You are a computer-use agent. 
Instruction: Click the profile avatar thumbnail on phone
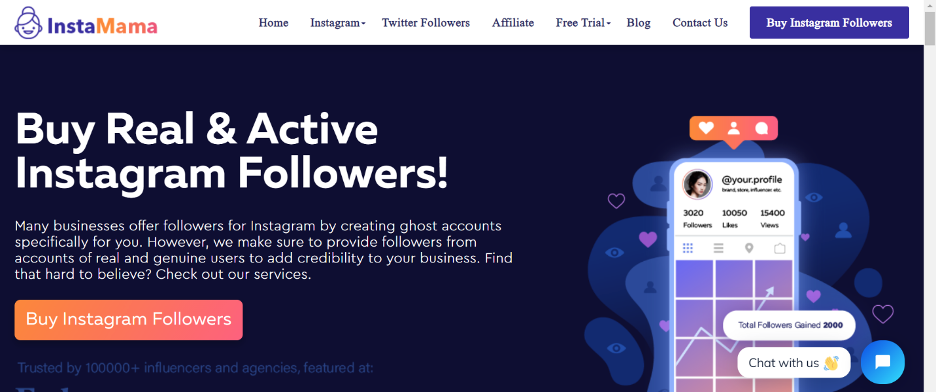[697, 184]
